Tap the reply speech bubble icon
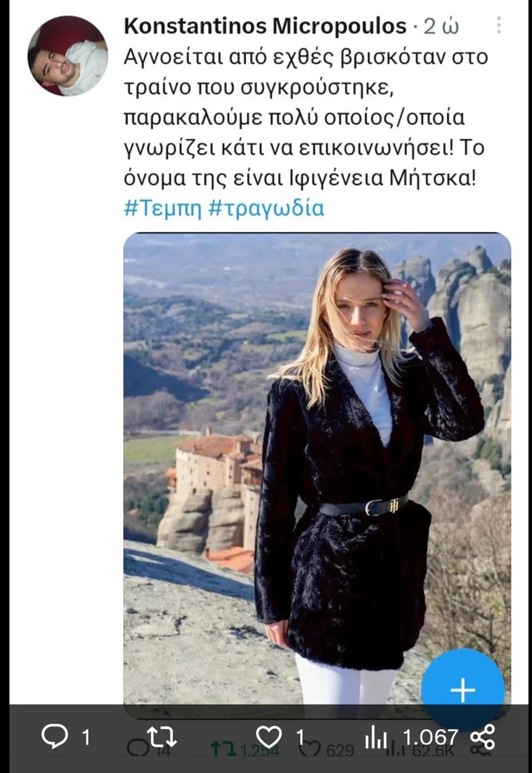This screenshot has width=532, height=773. [55, 736]
